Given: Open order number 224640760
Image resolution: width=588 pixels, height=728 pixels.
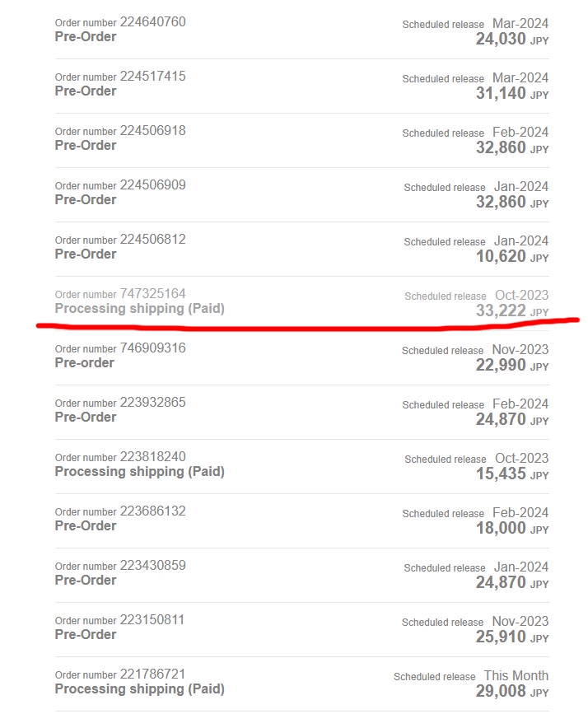Looking at the screenshot, I should coord(153,21).
